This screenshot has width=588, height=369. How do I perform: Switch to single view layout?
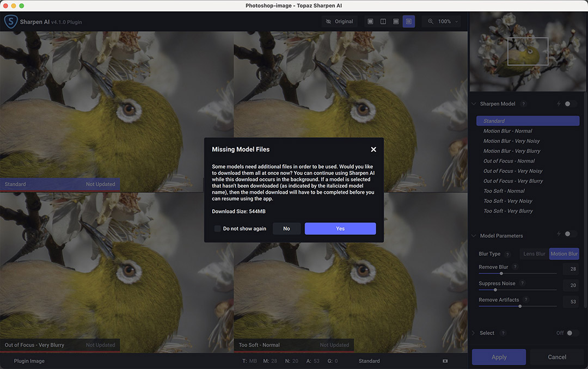pos(370,22)
